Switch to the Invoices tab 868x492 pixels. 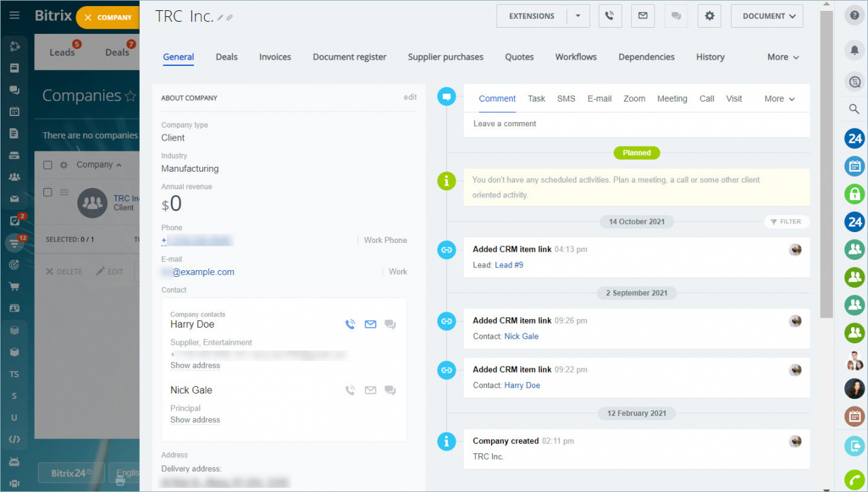point(275,57)
